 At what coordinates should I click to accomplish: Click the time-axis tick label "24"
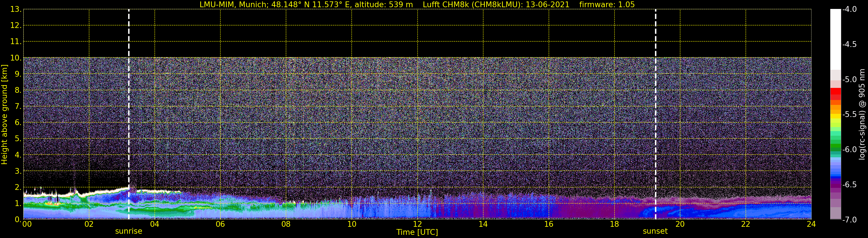point(811,224)
